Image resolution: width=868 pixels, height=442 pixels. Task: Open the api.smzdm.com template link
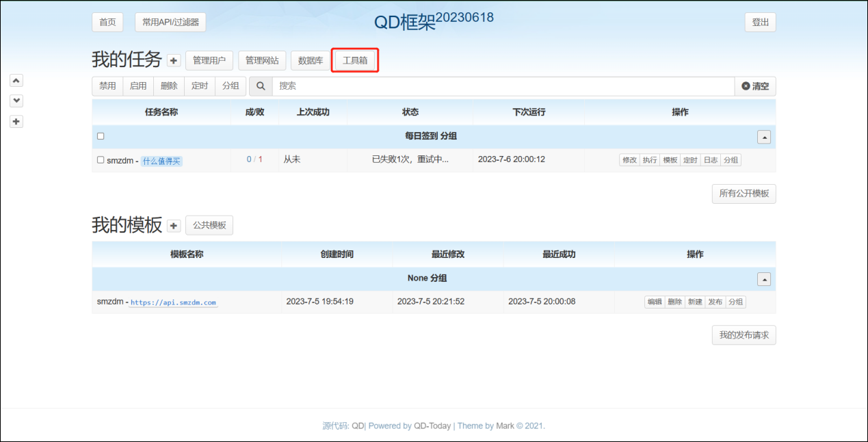click(173, 302)
